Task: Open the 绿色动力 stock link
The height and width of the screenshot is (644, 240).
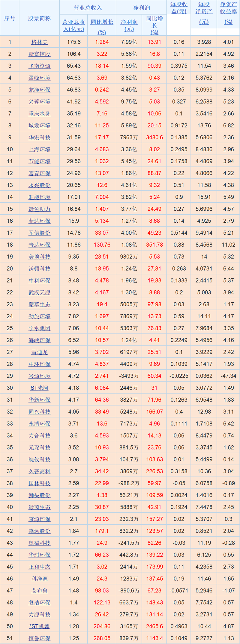Action: click(x=39, y=209)
